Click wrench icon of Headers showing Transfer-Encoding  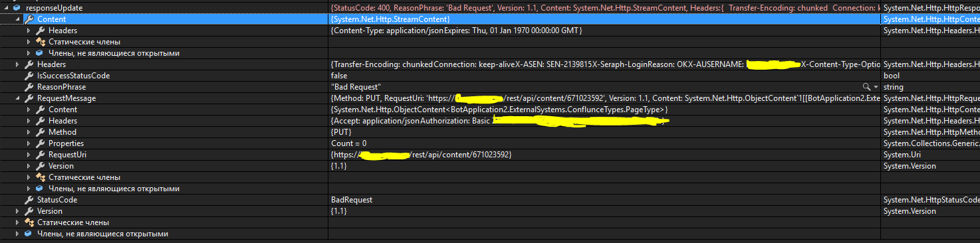[29, 64]
